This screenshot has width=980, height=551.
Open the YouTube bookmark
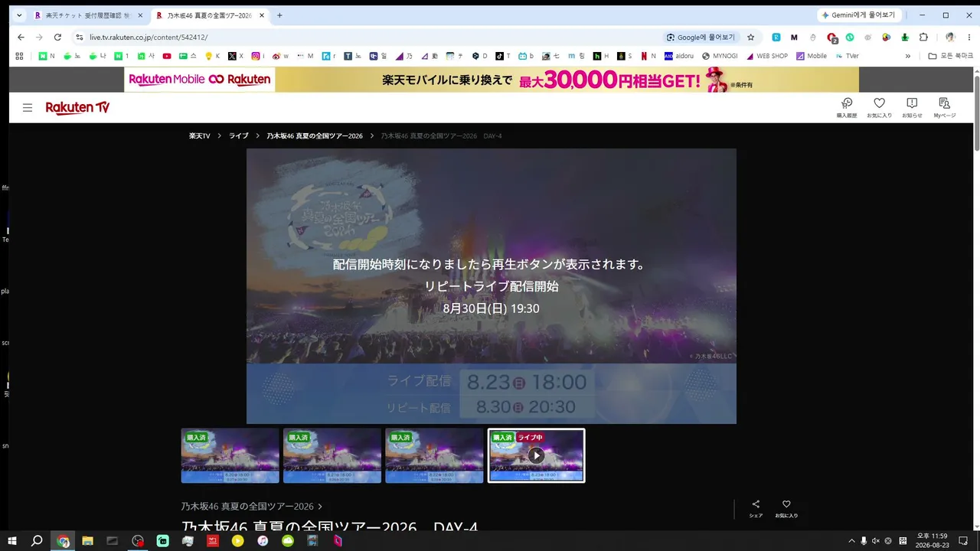point(167,56)
